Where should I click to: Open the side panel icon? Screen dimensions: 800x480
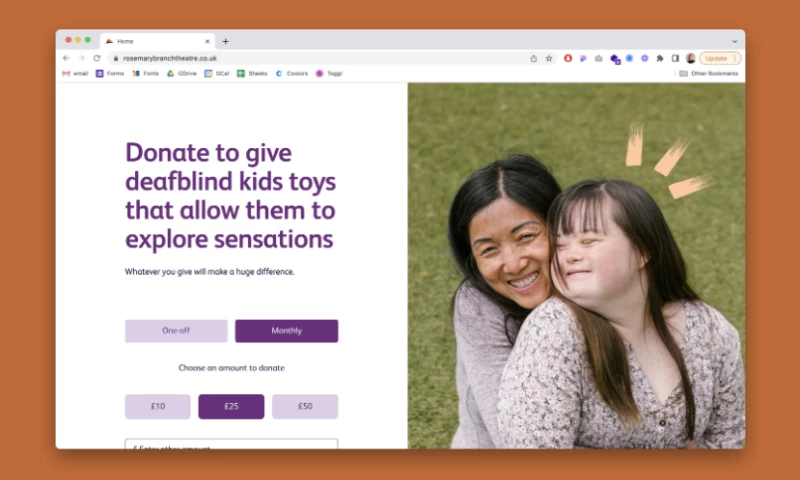point(675,59)
